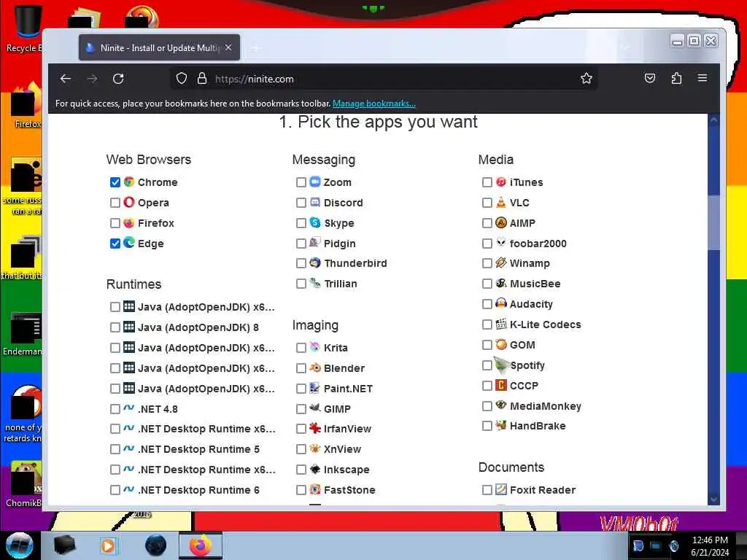
Task: Click the IrfanView app icon
Action: tap(315, 428)
